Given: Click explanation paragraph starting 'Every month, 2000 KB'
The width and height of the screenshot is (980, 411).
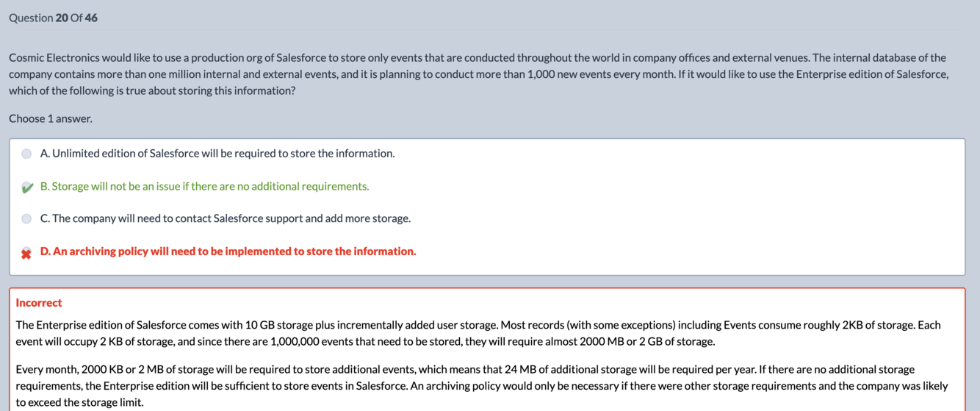Looking at the screenshot, I should 482,385.
